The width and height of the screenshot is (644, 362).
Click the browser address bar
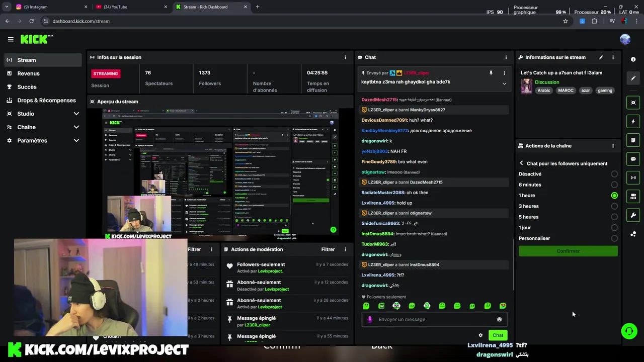302,21
